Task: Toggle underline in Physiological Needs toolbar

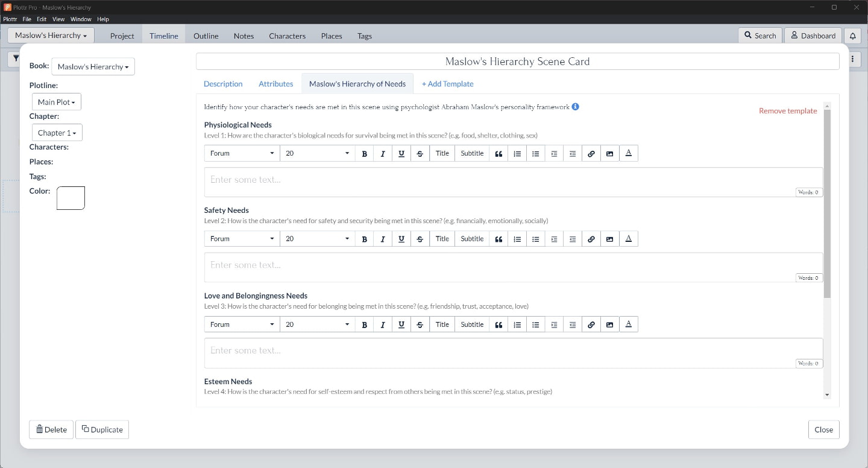Action: click(401, 153)
